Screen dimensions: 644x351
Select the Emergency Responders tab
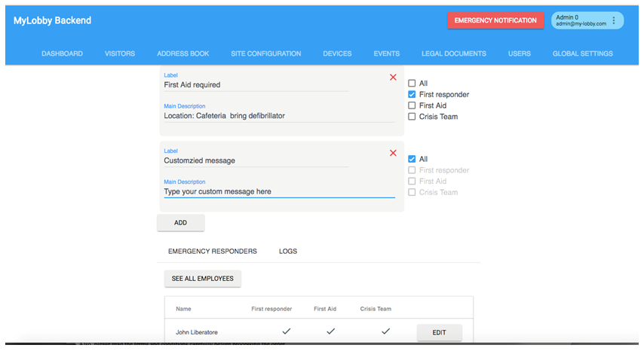[x=212, y=252]
